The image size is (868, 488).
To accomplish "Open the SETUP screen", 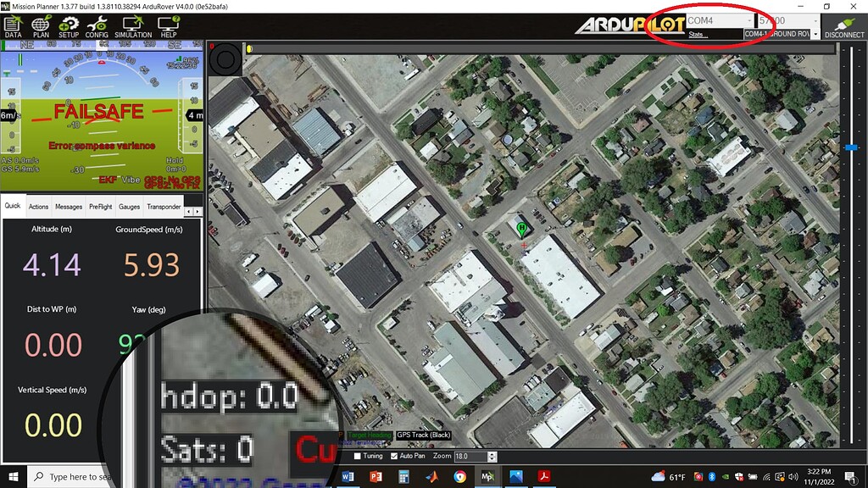I will tap(69, 28).
